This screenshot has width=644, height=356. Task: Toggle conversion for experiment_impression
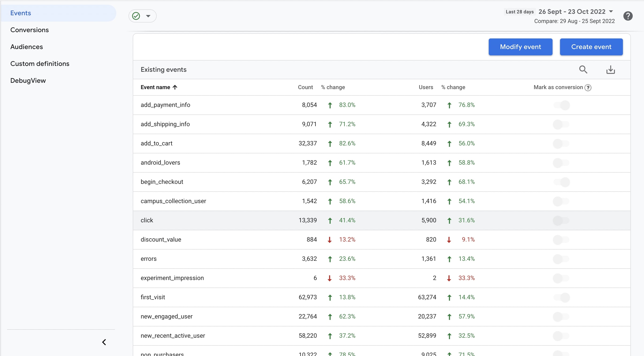pos(561,278)
